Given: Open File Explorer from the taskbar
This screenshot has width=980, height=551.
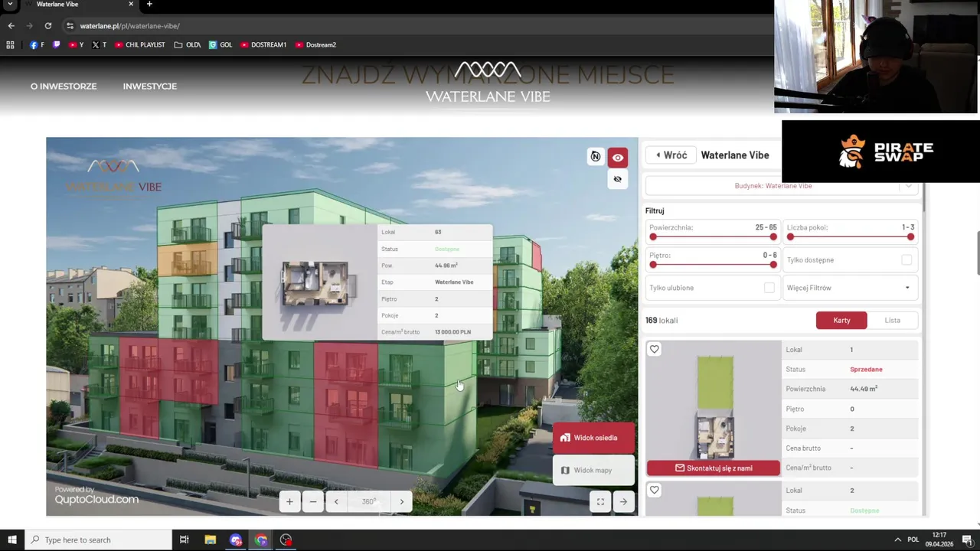Looking at the screenshot, I should tap(211, 540).
